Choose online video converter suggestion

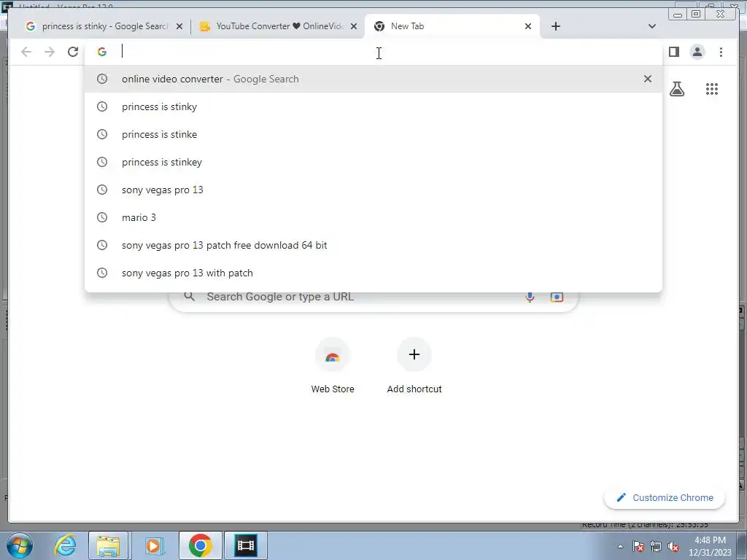[x=373, y=79]
